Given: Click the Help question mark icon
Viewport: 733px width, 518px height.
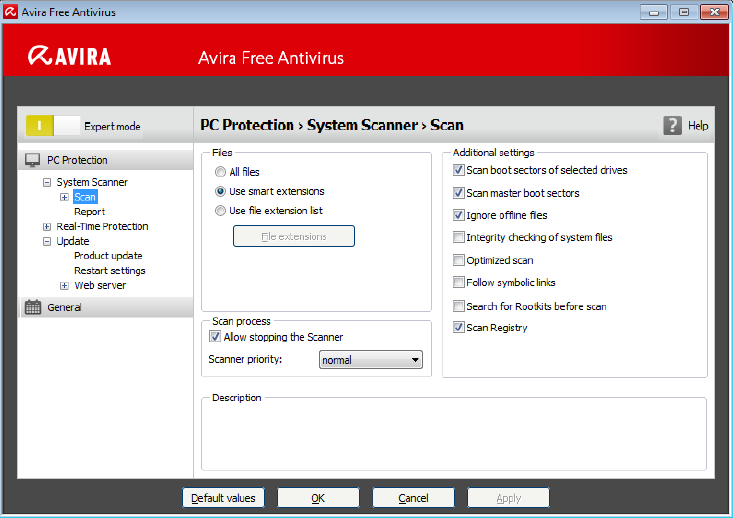Looking at the screenshot, I should click(672, 126).
